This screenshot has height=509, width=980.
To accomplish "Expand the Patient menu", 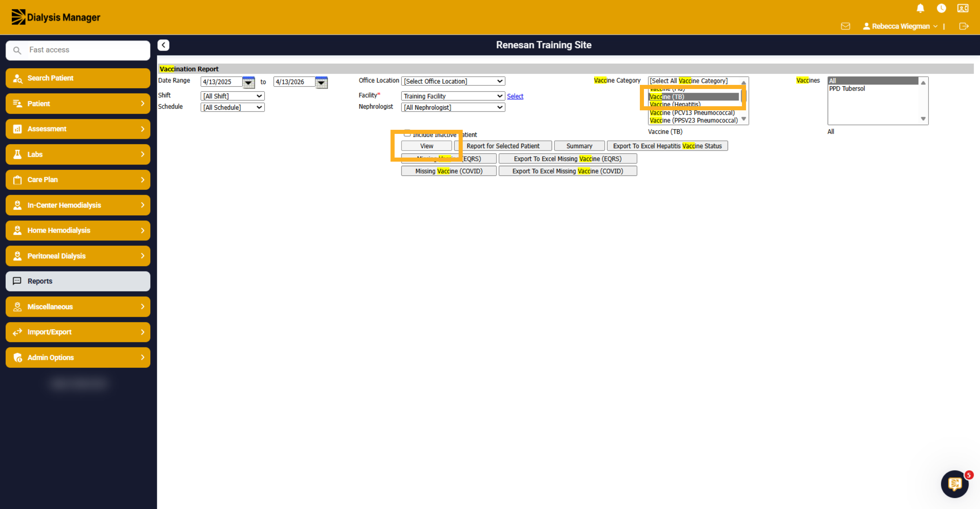I will [x=78, y=104].
